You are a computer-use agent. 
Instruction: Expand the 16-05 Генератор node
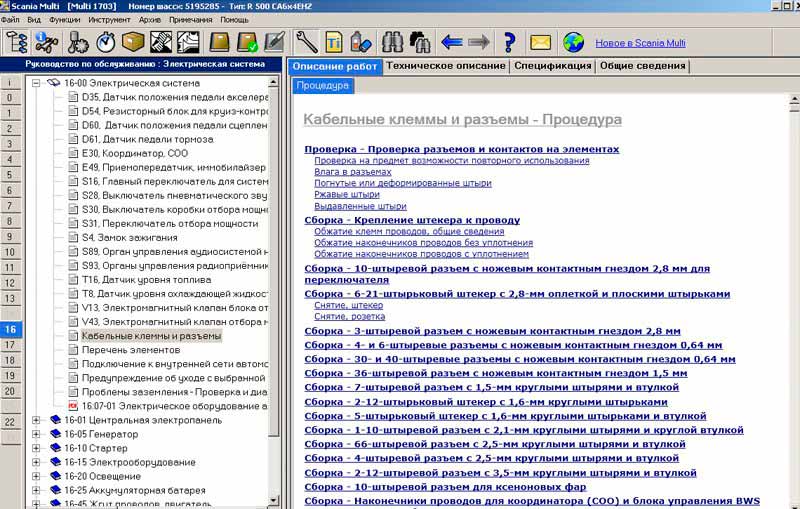pos(36,434)
